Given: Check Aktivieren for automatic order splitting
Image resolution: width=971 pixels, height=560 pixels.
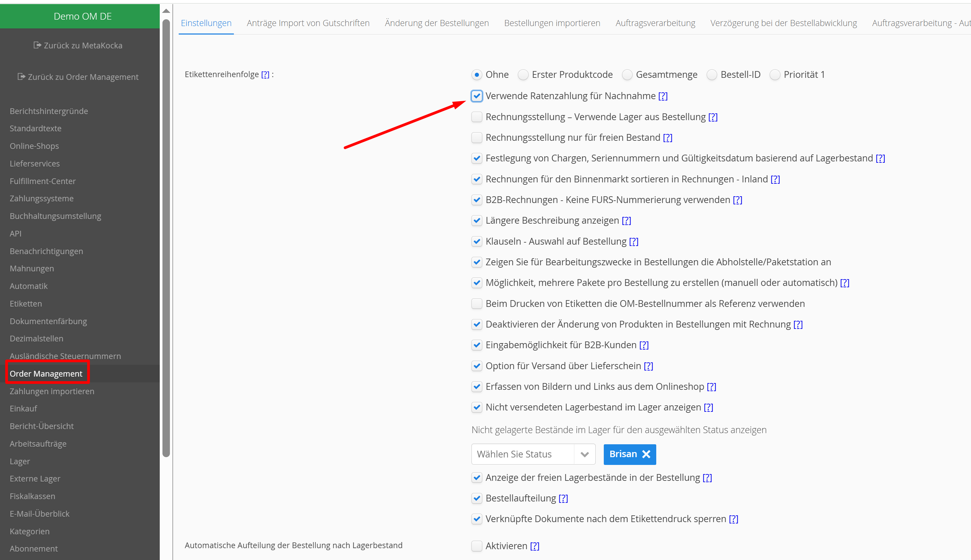Looking at the screenshot, I should click(x=477, y=546).
